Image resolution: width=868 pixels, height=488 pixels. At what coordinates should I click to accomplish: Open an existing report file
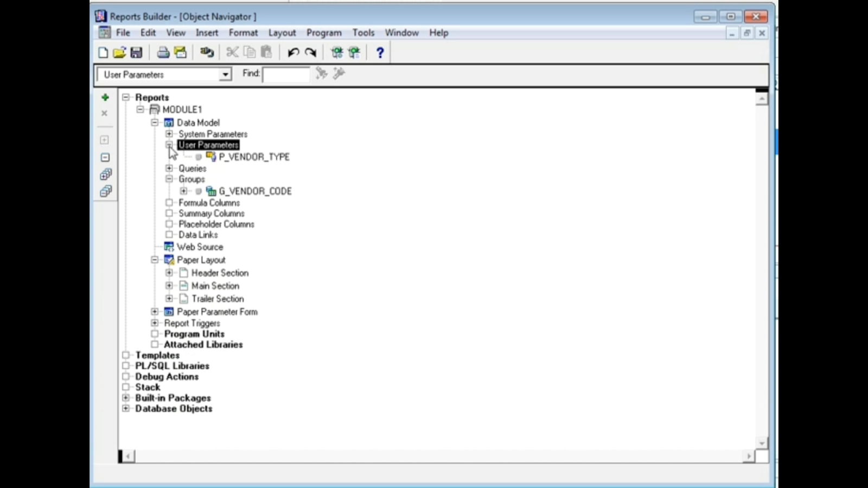tap(120, 52)
